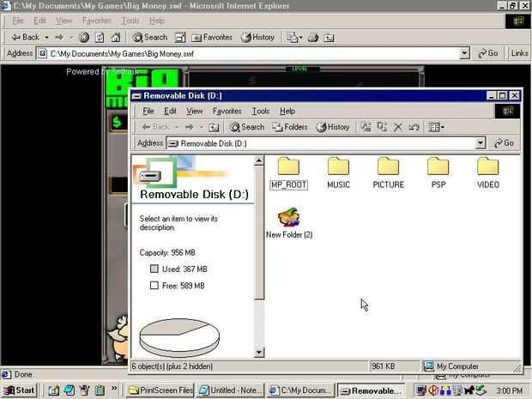The width and height of the screenshot is (532, 399).
Task: Switch to PrintScreen Files taskbar button
Action: (x=160, y=391)
